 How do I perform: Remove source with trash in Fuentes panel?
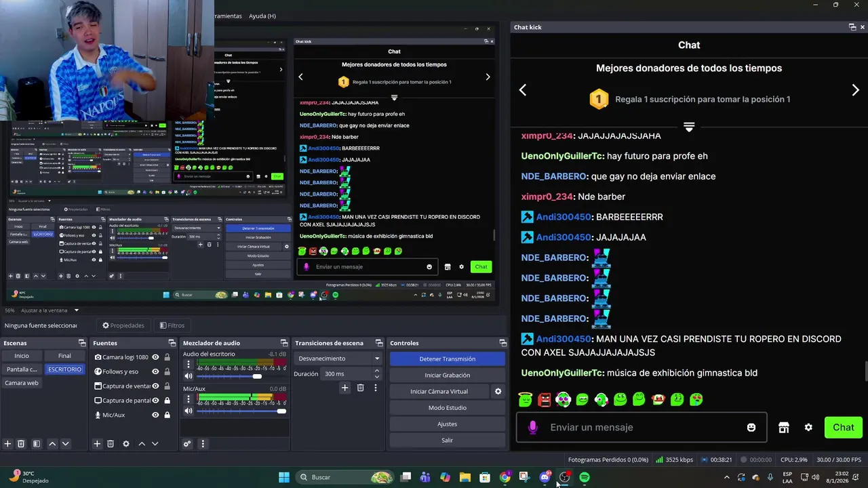click(x=111, y=444)
